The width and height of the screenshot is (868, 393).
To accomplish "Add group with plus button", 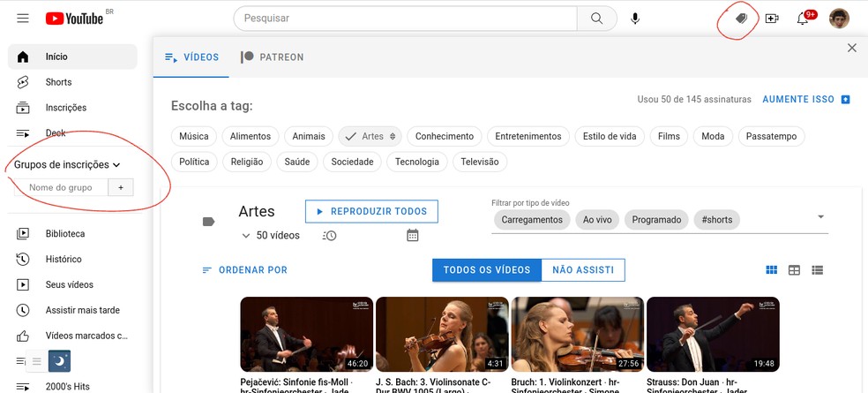I will coord(121,187).
